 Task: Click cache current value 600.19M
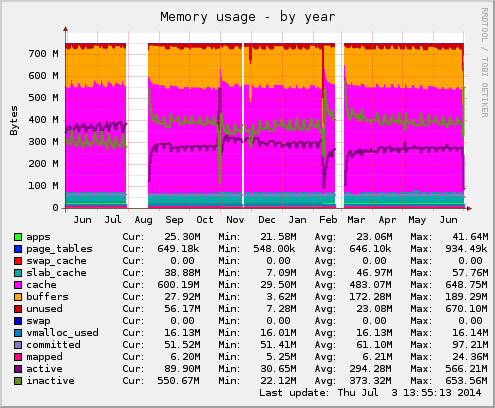point(179,285)
